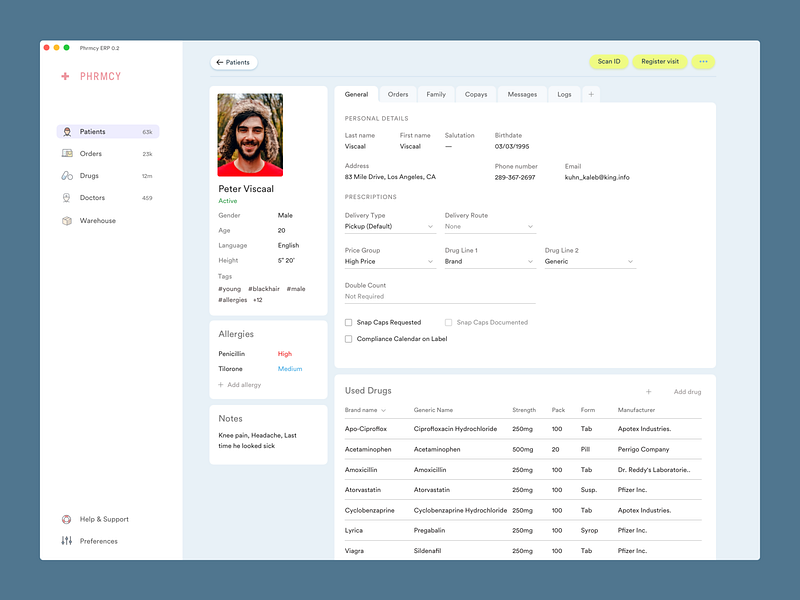
Task: Click birthdate 03/03/1995
Action: point(512,146)
